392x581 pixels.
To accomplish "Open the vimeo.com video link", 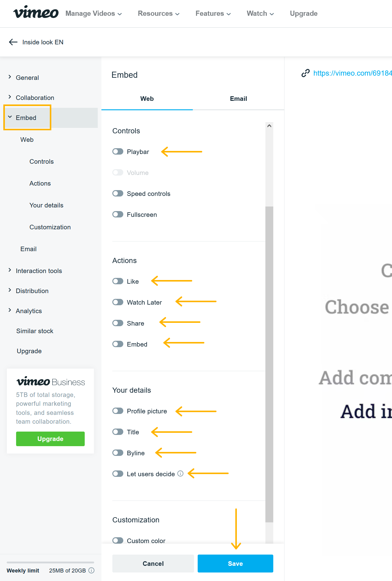I will (x=353, y=73).
